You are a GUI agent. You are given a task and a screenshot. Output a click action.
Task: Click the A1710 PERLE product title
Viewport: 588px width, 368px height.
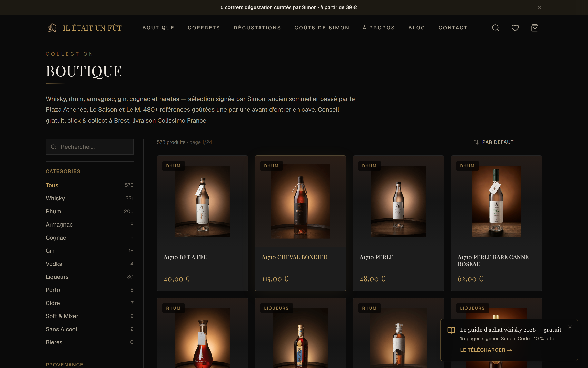376,257
